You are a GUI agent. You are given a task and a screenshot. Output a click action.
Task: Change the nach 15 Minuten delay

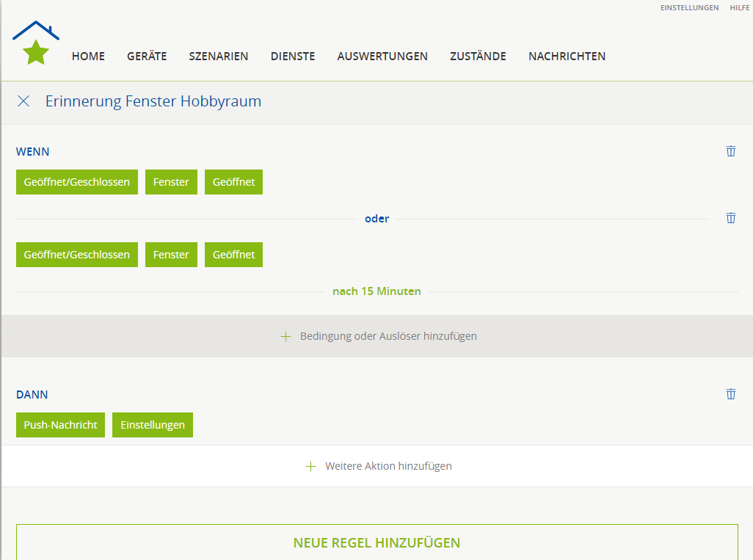click(376, 291)
